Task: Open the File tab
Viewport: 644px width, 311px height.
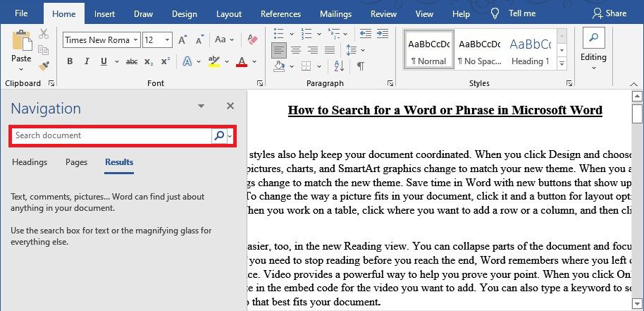Action: [21, 13]
